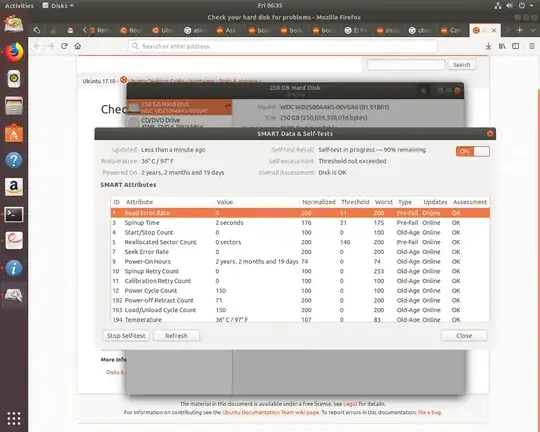This screenshot has width=540, height=432.
Task: Open a new Firefox tab with plus
Action: (x=520, y=30)
